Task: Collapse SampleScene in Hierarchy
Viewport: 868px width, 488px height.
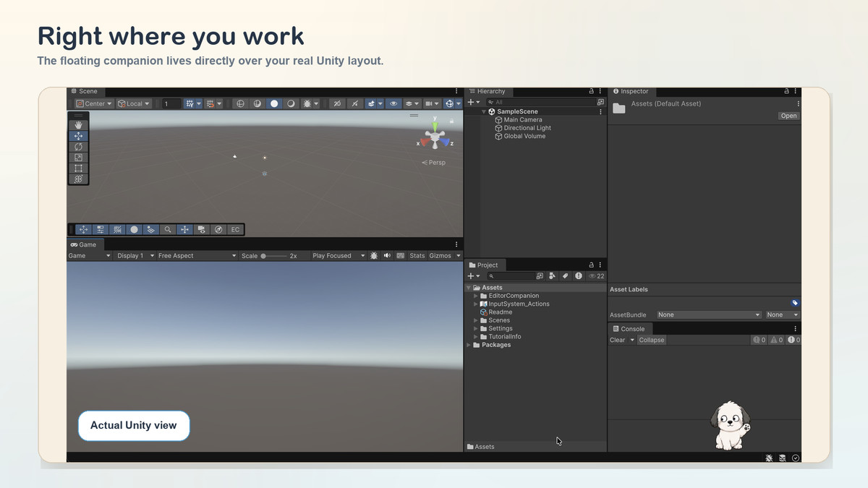Action: pos(484,111)
